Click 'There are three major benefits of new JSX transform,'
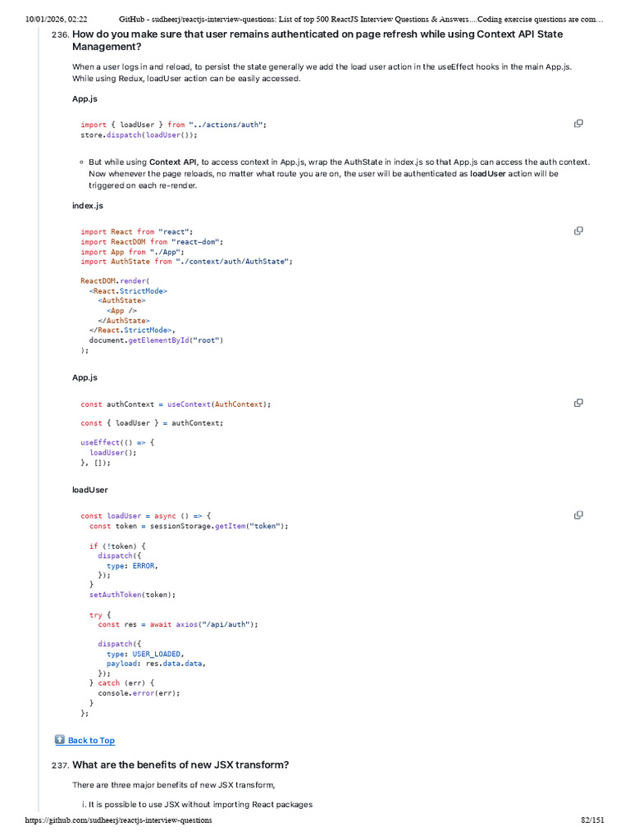Image resolution: width=630 pixels, height=840 pixels. click(x=174, y=785)
